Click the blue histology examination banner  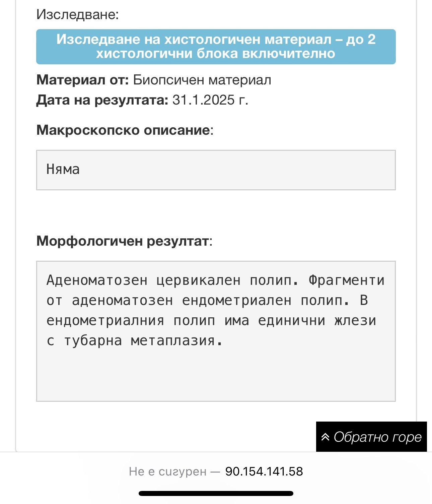click(x=216, y=47)
